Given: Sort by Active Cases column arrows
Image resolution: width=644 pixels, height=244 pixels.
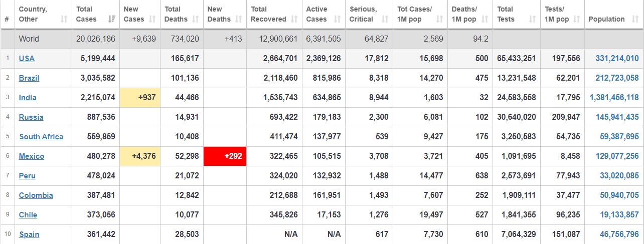Looking at the screenshot, I should 337,19.
